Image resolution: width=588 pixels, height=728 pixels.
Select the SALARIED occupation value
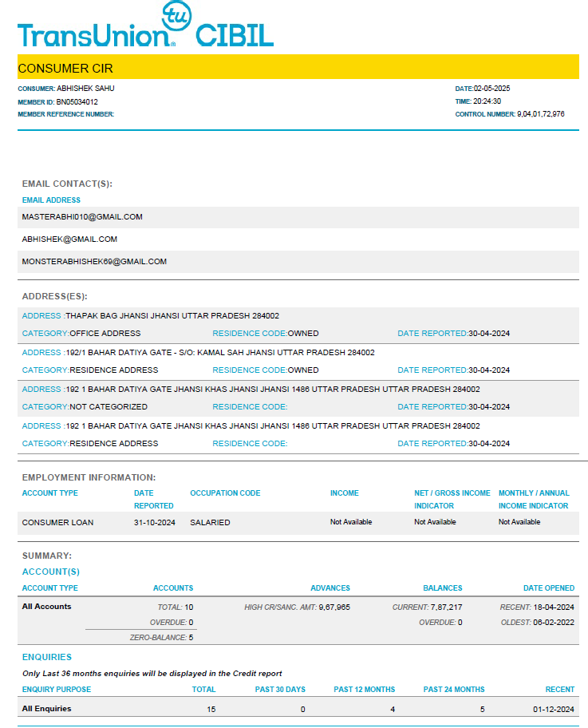pyautogui.click(x=210, y=522)
